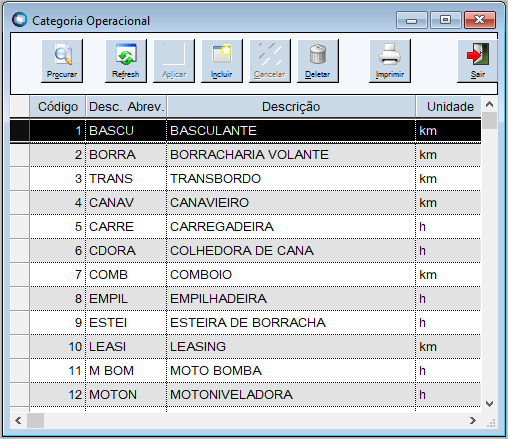Click code cell 5 of CARREGADEIRA
This screenshot has height=439, width=508.
pyautogui.click(x=58, y=227)
